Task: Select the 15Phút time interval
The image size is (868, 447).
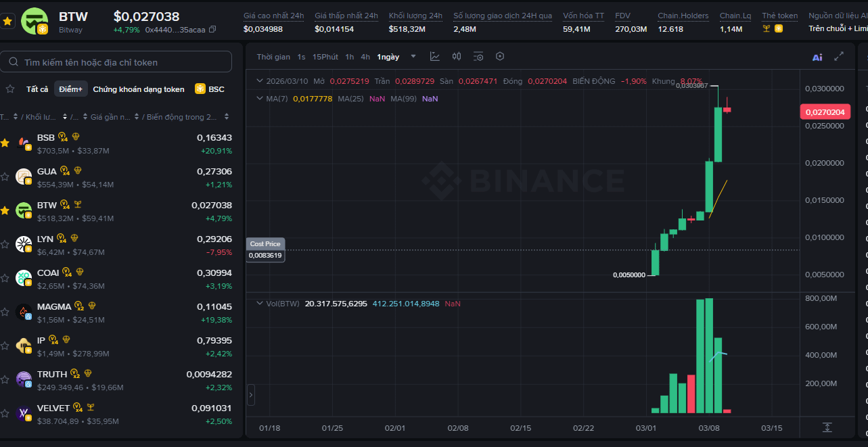Action: pos(325,57)
